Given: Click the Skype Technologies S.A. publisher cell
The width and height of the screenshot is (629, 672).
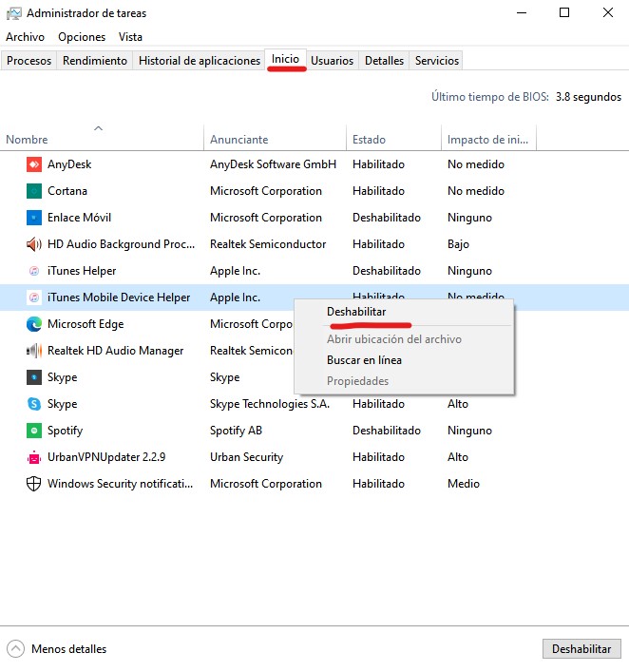Looking at the screenshot, I should tap(270, 404).
